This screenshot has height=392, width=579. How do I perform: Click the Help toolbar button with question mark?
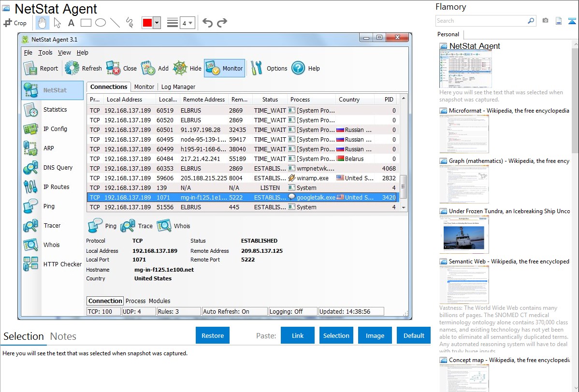click(x=306, y=68)
